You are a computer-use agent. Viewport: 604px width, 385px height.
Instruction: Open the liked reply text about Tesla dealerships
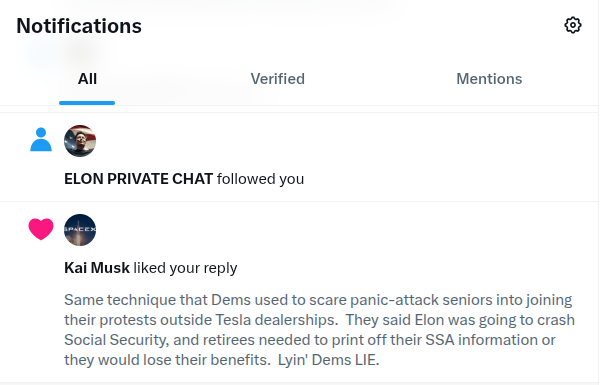[319, 330]
